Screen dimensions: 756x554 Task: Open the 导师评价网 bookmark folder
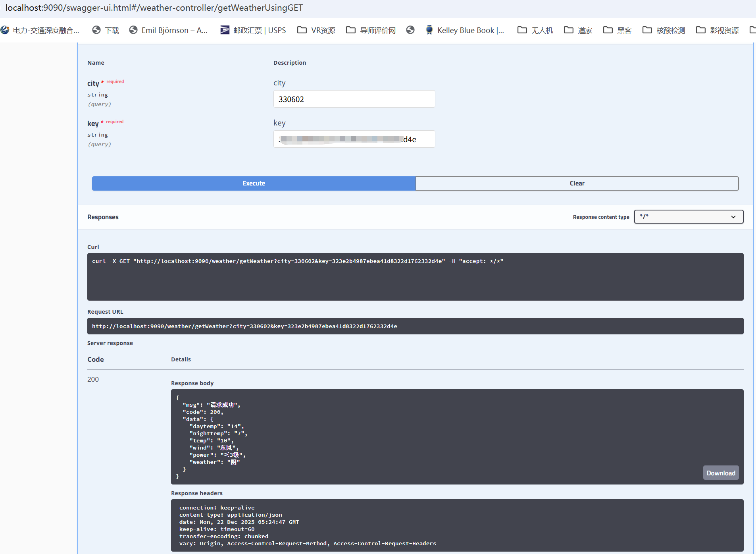coord(371,30)
